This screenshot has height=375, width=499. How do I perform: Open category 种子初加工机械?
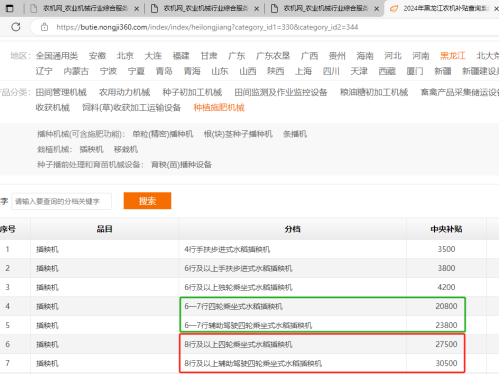[192, 92]
